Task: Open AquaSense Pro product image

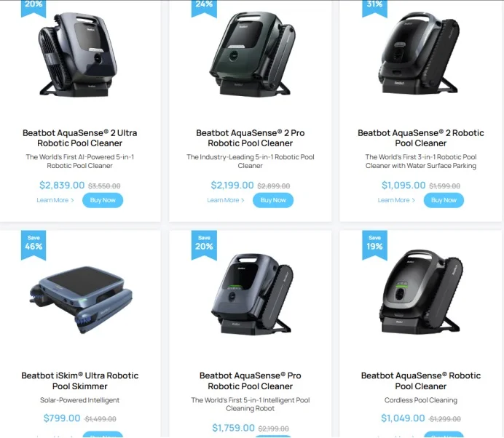Action: coord(252,294)
